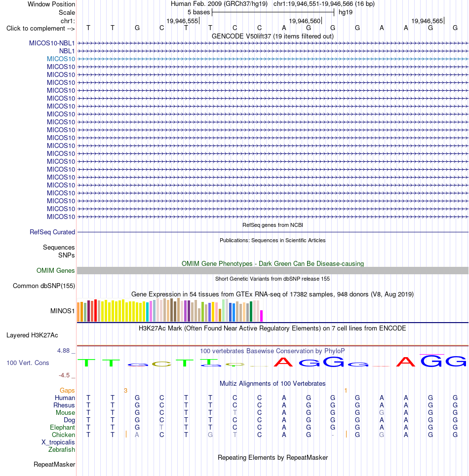Viewport: 469px width, 476px height.
Task: Click 'Click to complement -->' to flip bases
Action: coord(40,29)
